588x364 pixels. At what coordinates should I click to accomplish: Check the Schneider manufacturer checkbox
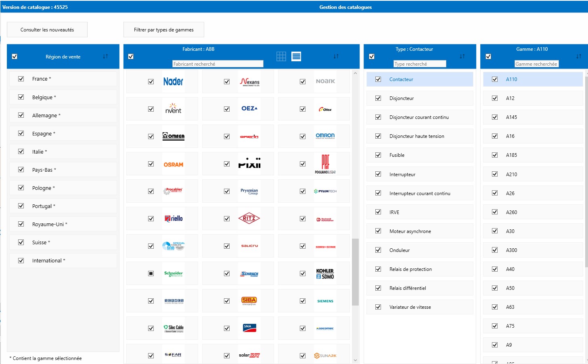[151, 273]
